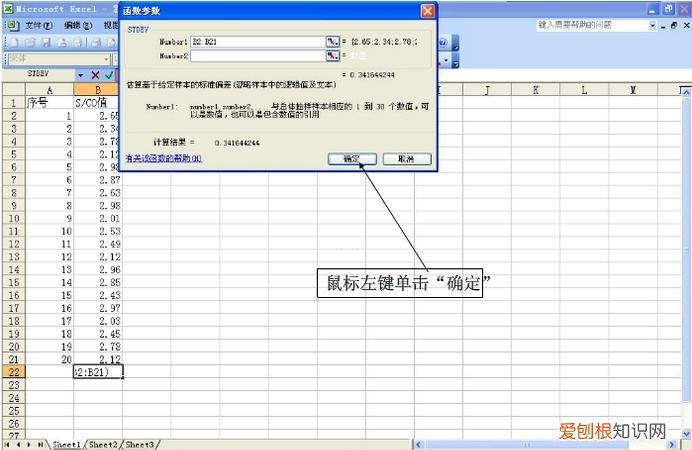Switch to the Sheet3 tab
The width and height of the screenshot is (692, 450).
coord(140,444)
